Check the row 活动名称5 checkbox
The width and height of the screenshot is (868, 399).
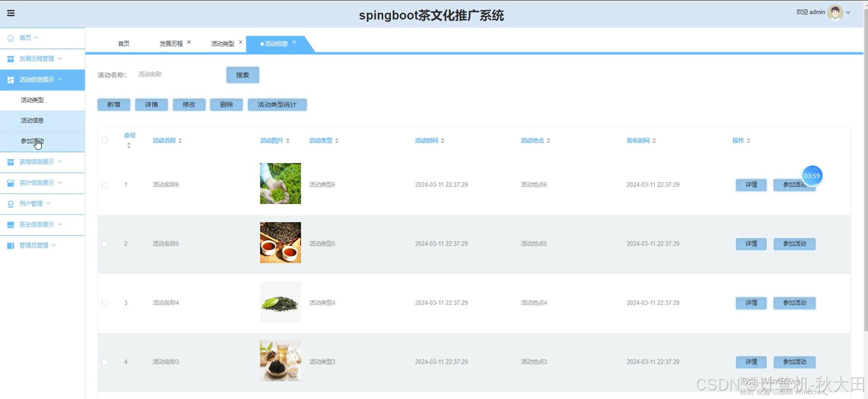tap(105, 244)
